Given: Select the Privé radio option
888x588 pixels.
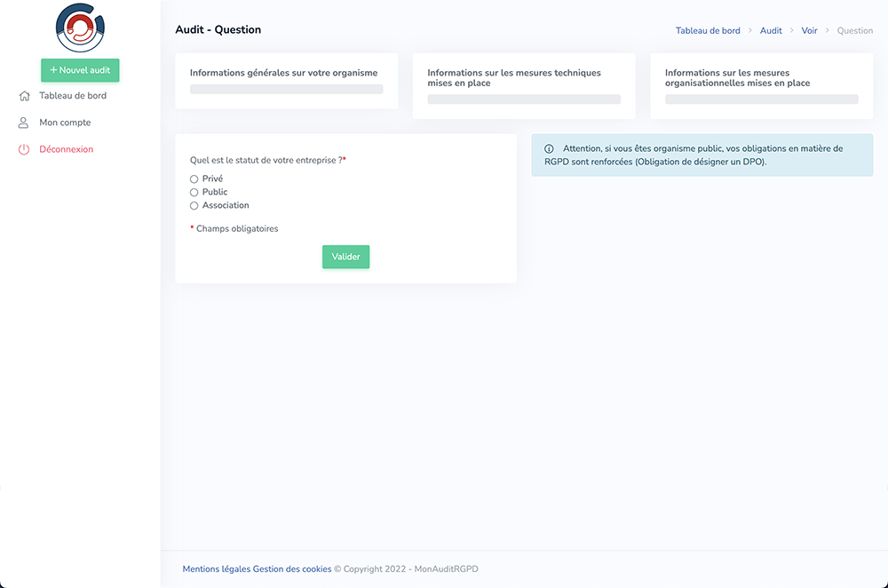Looking at the screenshot, I should 194,179.
